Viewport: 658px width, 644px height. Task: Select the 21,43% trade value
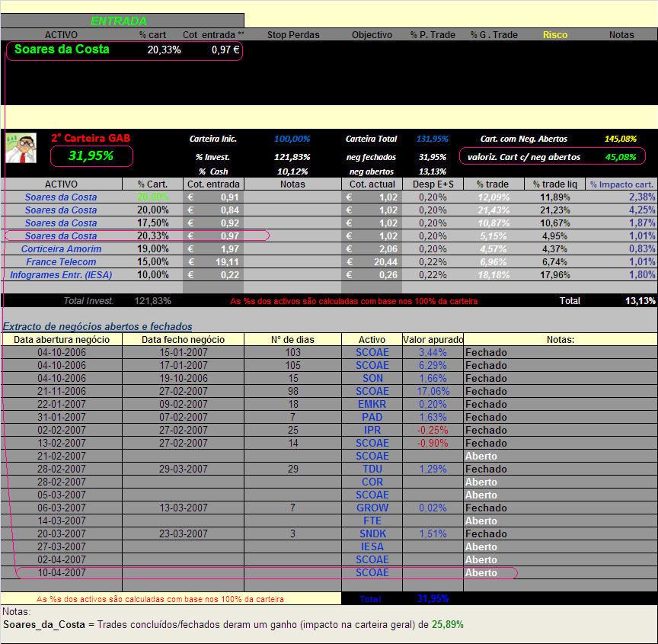pyautogui.click(x=493, y=210)
